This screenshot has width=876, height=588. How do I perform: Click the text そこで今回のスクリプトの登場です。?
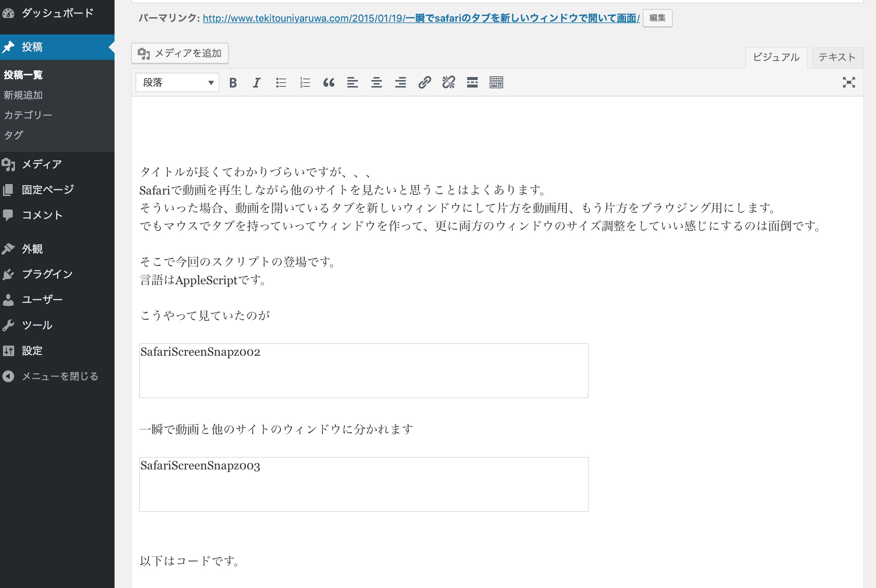238,262
